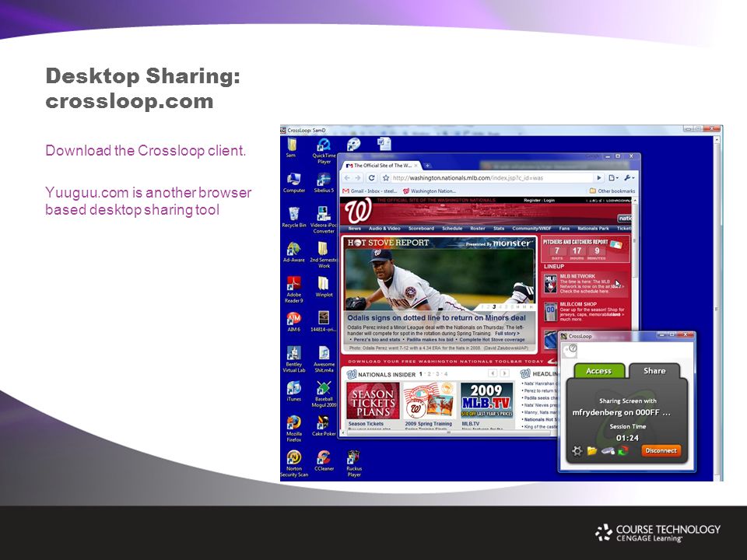Open Cake Poker shortcut
The width and height of the screenshot is (747, 560).
[324, 425]
